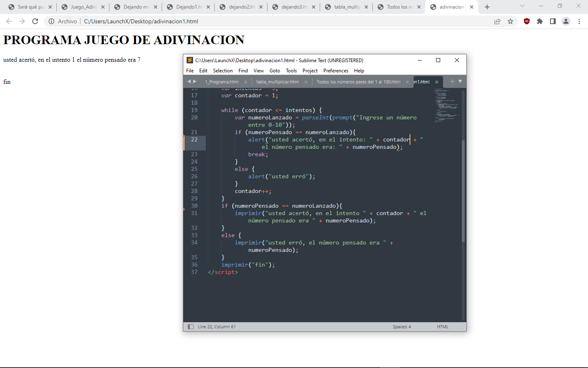Bookmark this page with the star icon
The image size is (588, 368).
[x=510, y=21]
